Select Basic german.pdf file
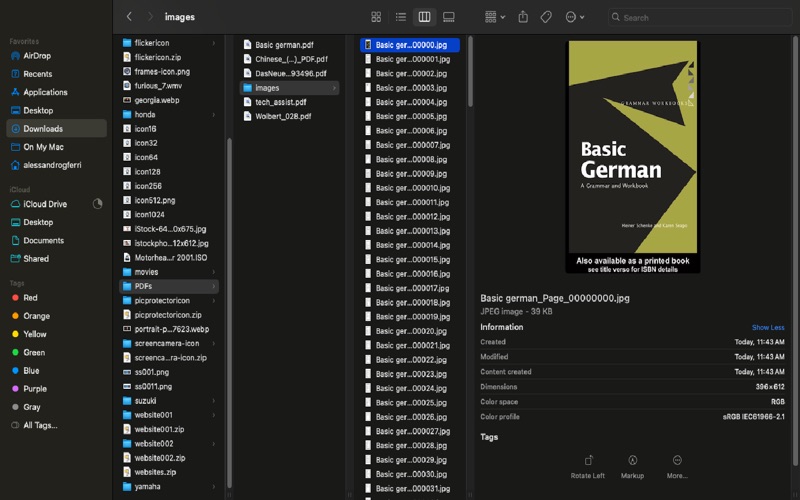The image size is (800, 500). click(x=289, y=45)
